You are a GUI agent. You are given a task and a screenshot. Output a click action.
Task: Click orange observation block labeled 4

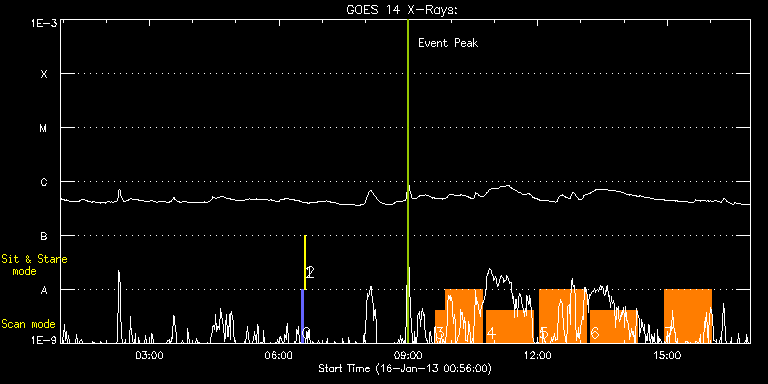tap(509, 326)
